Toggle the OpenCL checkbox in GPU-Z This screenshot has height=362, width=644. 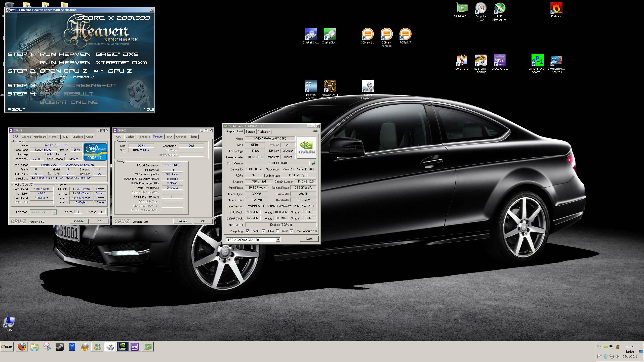[248, 231]
